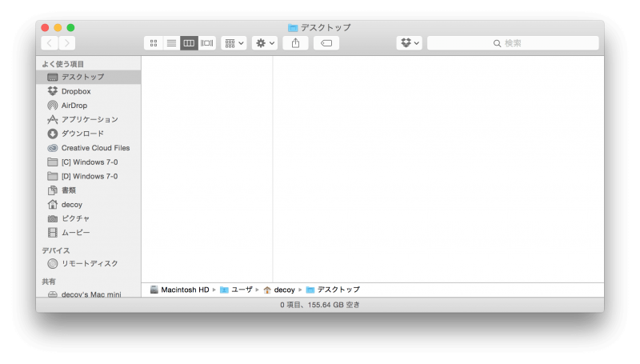The image size is (640, 364).
Task: Select decoy's Mac mini under 共有
Action: pos(88,294)
